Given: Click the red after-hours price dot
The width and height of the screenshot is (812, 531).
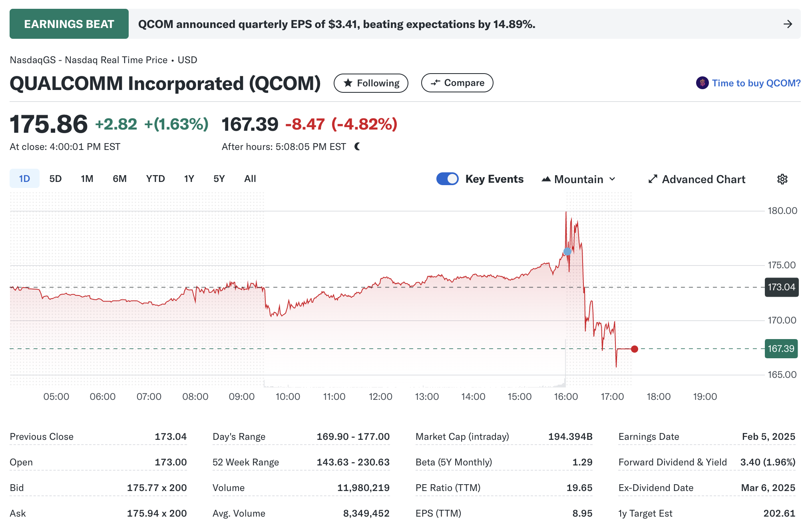Looking at the screenshot, I should [x=634, y=349].
